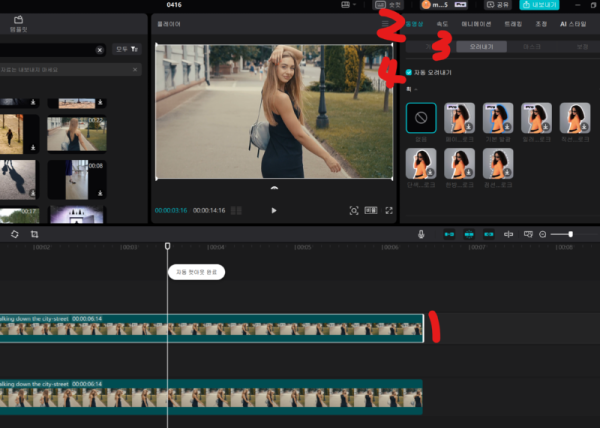This screenshot has height=428, width=600.
Task: Clear the search field with the X icon
Action: tap(99, 49)
